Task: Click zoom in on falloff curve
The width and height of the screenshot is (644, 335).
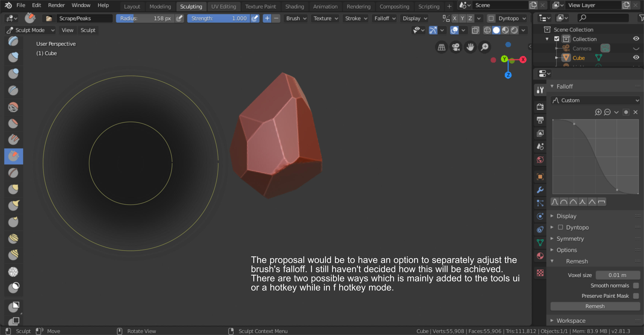Action: pyautogui.click(x=598, y=112)
